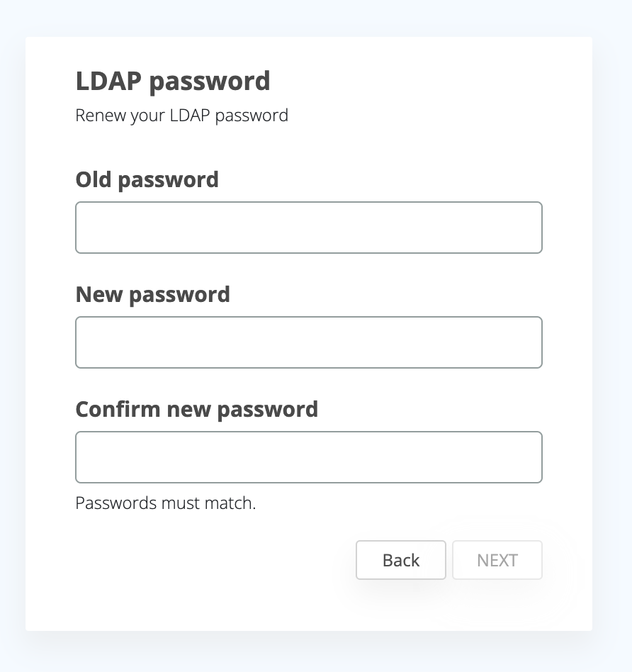632x672 pixels.
Task: Proceed with the greyed-out NEXT button
Action: tap(497, 560)
